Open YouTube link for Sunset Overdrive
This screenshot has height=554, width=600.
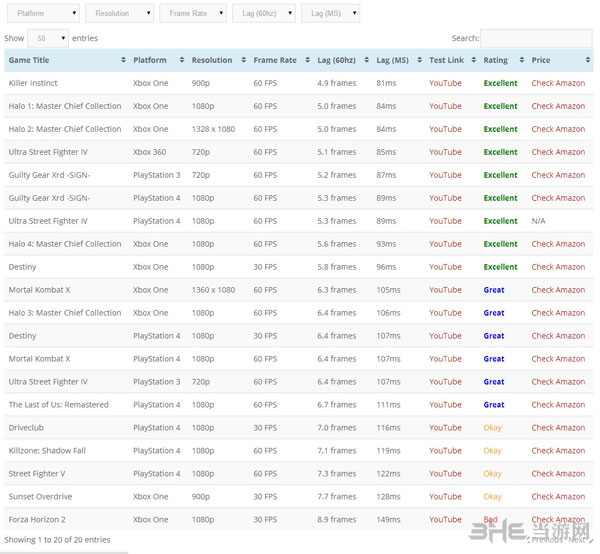[x=445, y=496]
